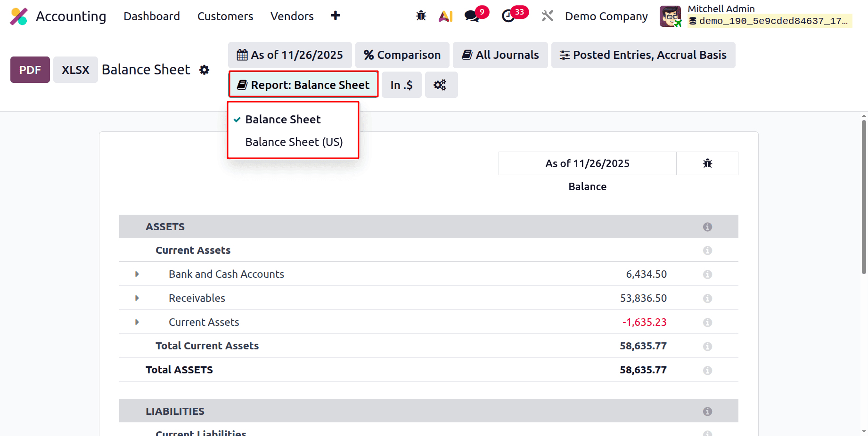
Task: Click the Bank and Cash Accounts label
Action: tap(227, 274)
